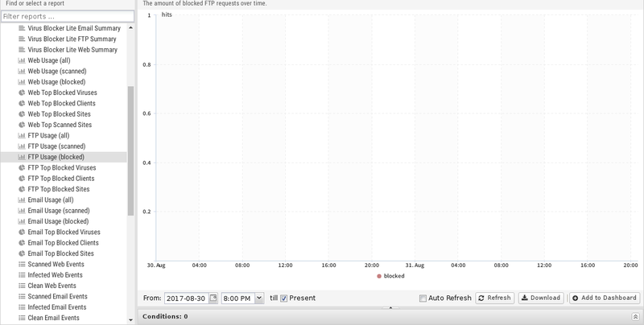This screenshot has height=325, width=644.
Task: Click the chart icon beside Email Usage (scanned)
Action: tap(22, 211)
